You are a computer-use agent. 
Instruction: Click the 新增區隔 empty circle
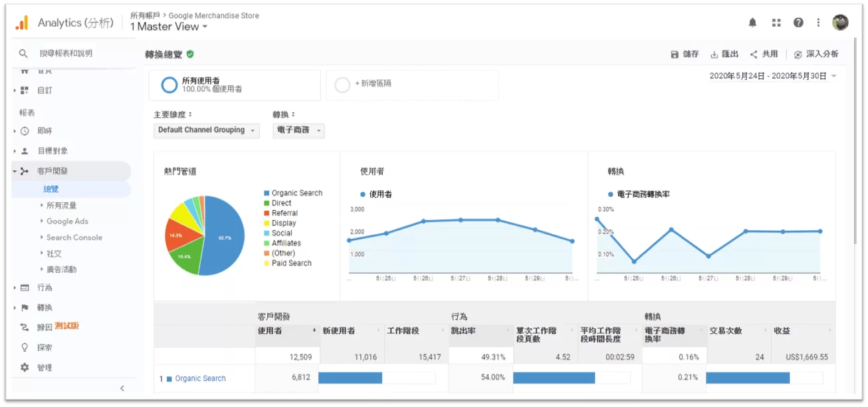pyautogui.click(x=342, y=84)
